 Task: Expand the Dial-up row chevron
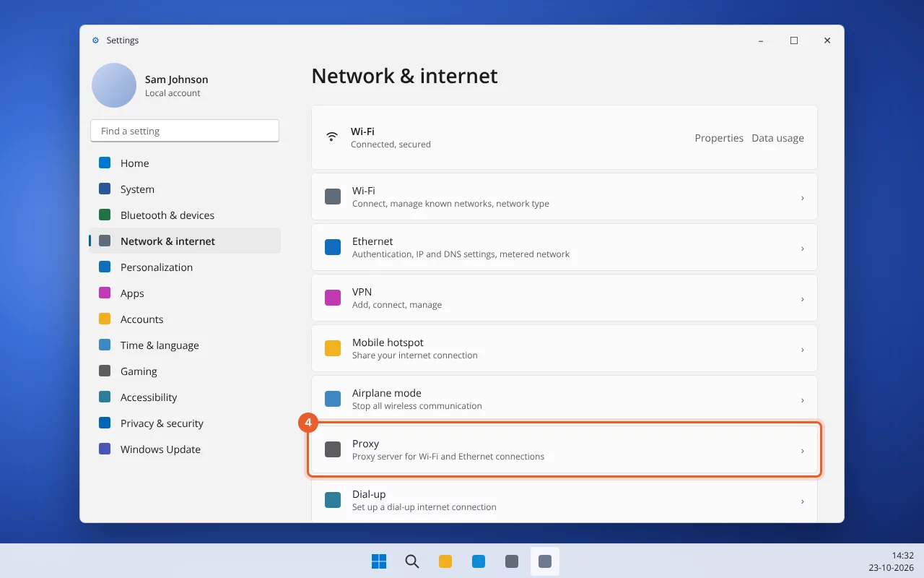tap(802, 501)
